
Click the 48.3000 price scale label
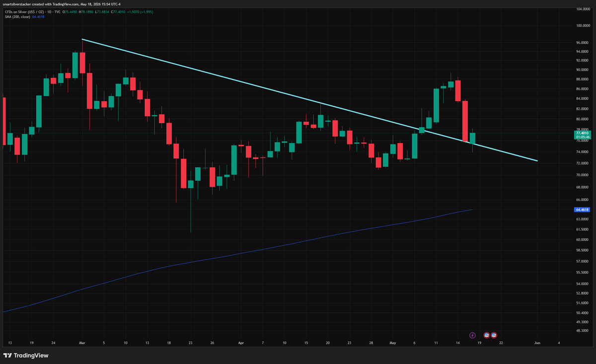click(x=583, y=330)
